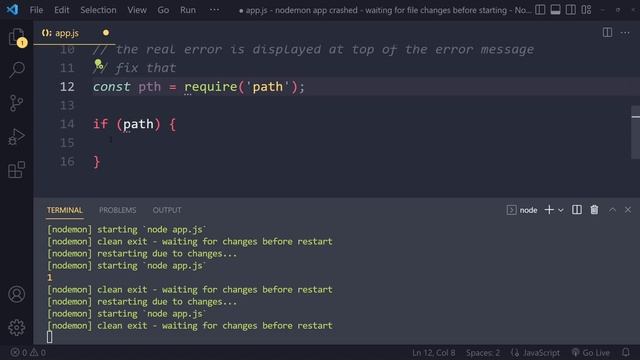Click the 'const' keyword
Image resolution: width=640 pixels, height=360 pixels.
tap(111, 87)
